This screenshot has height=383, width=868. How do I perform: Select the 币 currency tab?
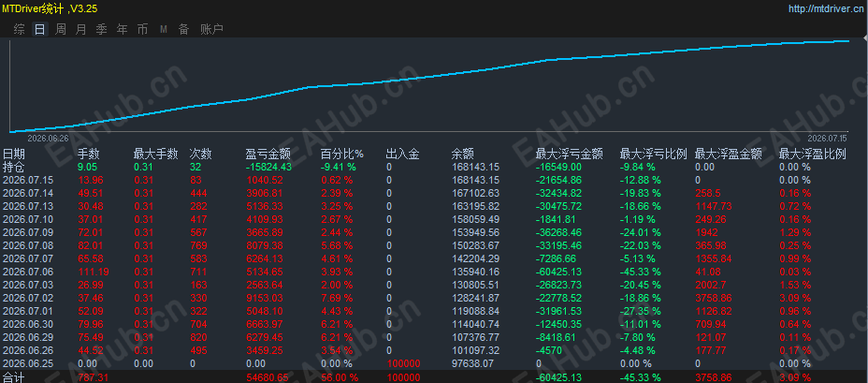[142, 29]
